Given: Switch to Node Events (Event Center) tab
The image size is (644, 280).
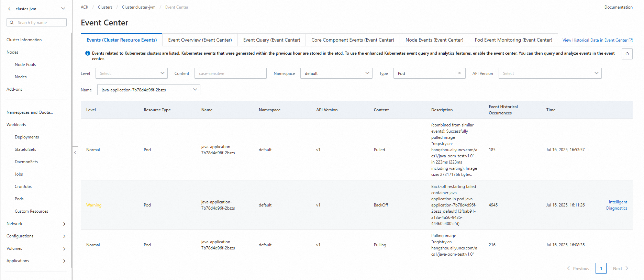Looking at the screenshot, I should (x=434, y=40).
